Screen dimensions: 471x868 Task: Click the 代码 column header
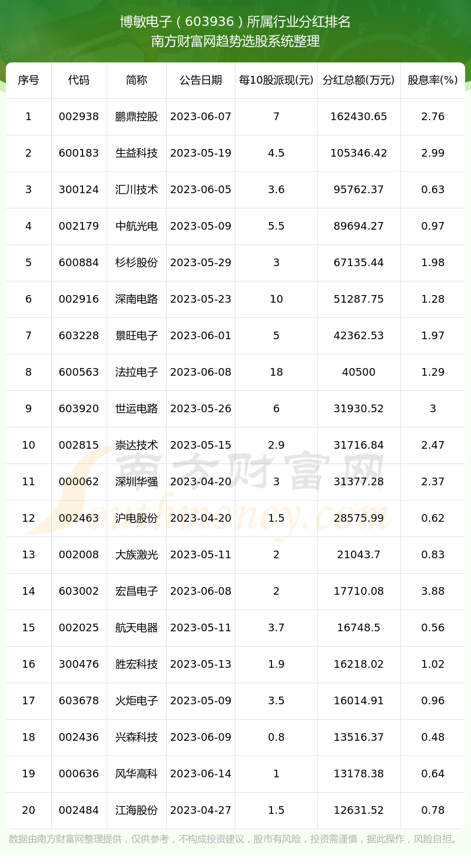(79, 80)
